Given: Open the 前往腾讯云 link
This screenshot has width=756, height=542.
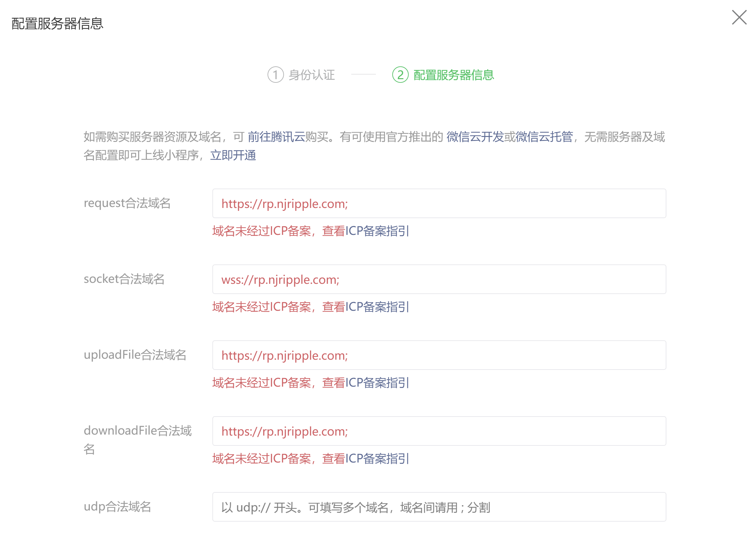Looking at the screenshot, I should [x=276, y=137].
